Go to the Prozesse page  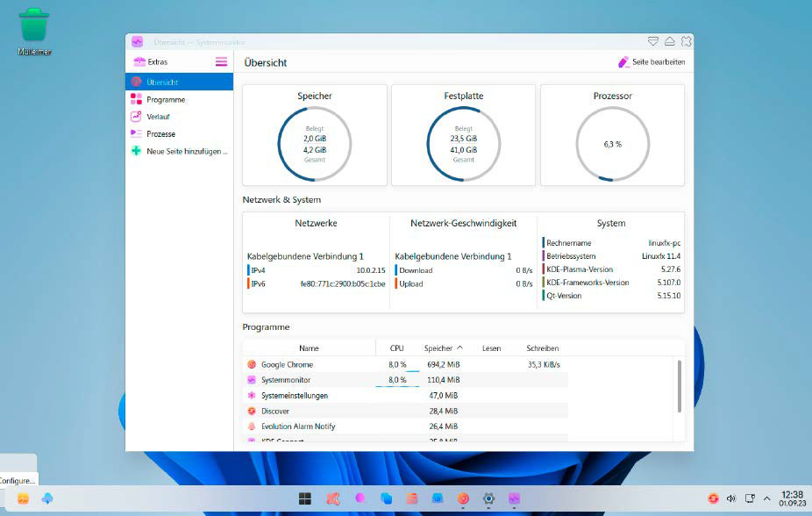pyautogui.click(x=179, y=133)
